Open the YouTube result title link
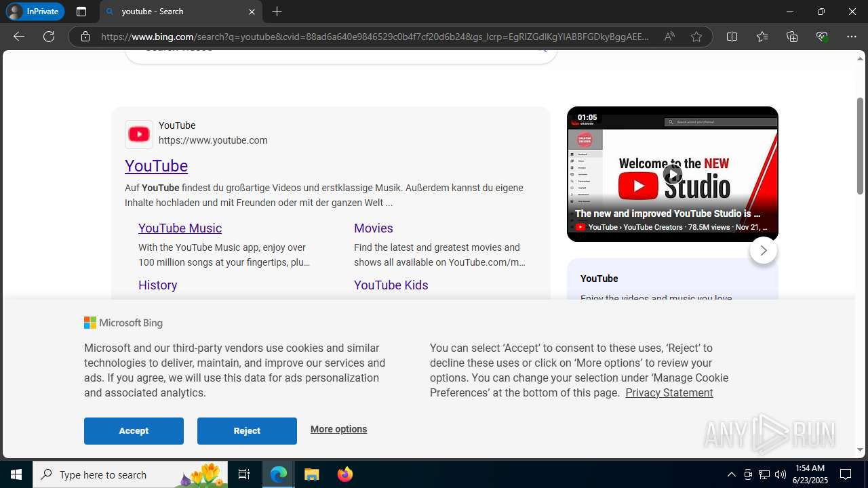Screen dimensions: 868x488 [x=156, y=166]
